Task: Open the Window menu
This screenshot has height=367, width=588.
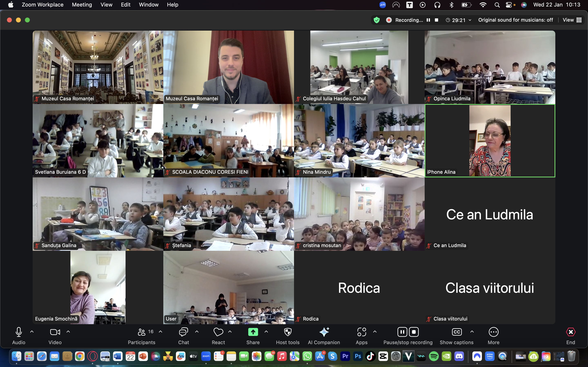Action: pos(148,5)
